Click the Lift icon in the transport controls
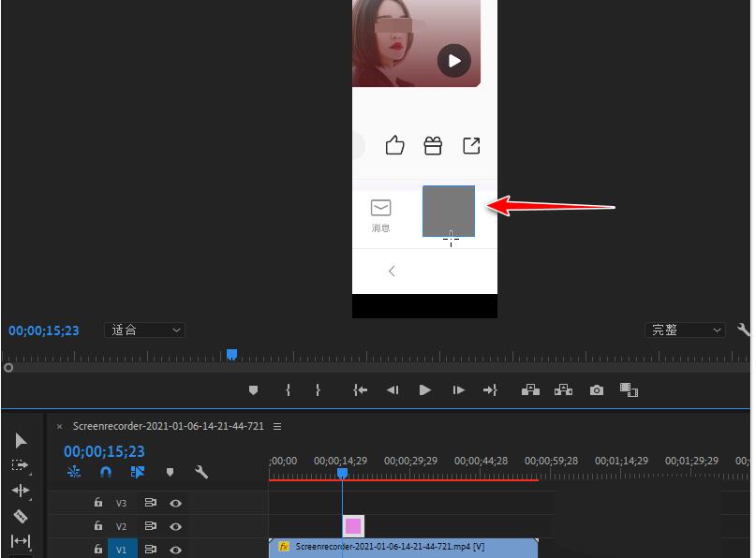 (x=529, y=390)
